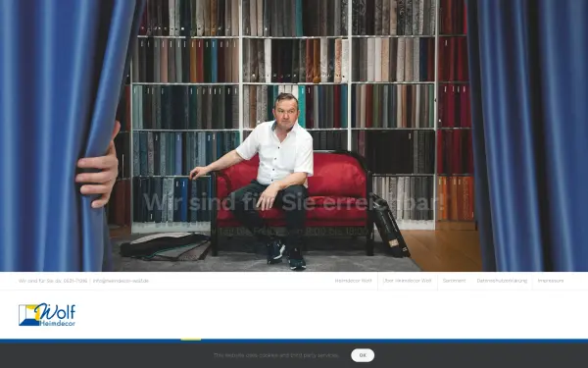Click the 'Wir sind für Sie erreichbar!' headline
Image resolution: width=588 pixels, height=368 pixels.
point(294,202)
